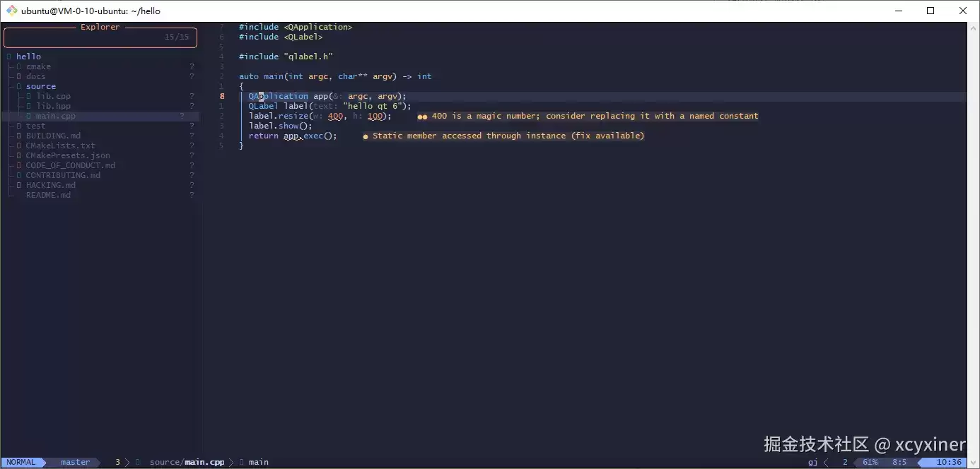Screen dimensions: 980x469
Task: Click the warning dots before magic number diagnostic
Action: click(422, 117)
